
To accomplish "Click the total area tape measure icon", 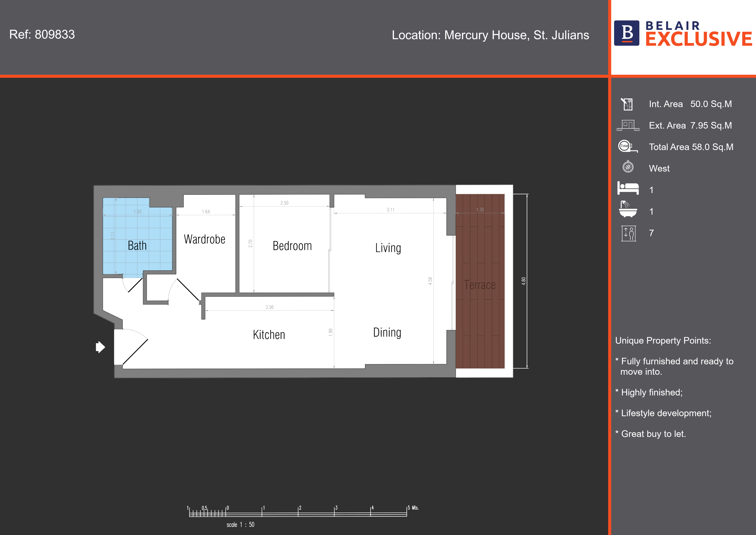I will click(x=627, y=147).
